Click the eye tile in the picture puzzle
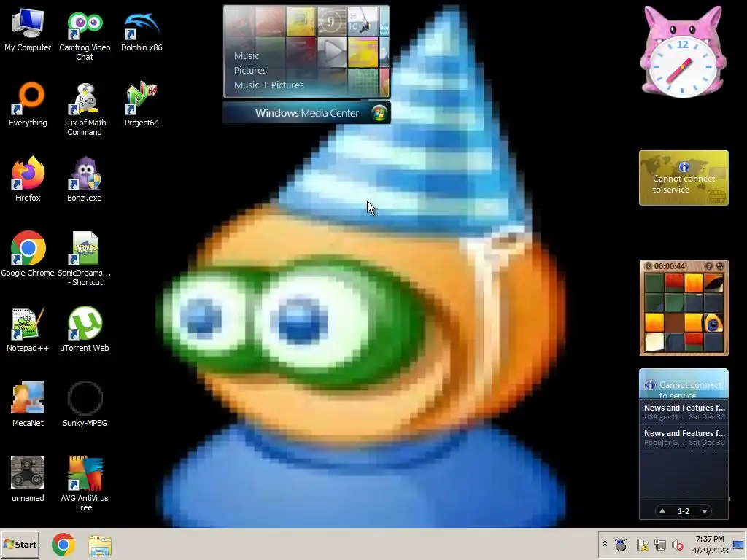The image size is (747, 560). (x=713, y=323)
